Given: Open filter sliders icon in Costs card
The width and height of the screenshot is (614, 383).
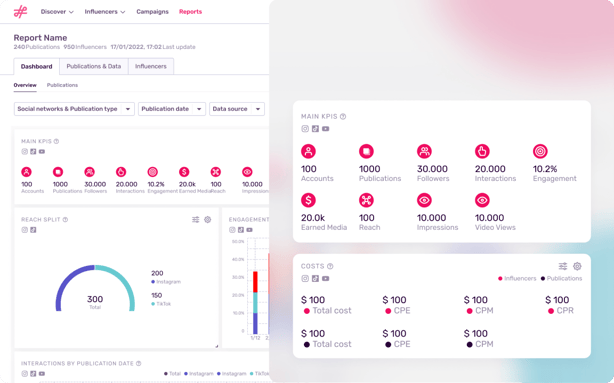Looking at the screenshot, I should [563, 266].
